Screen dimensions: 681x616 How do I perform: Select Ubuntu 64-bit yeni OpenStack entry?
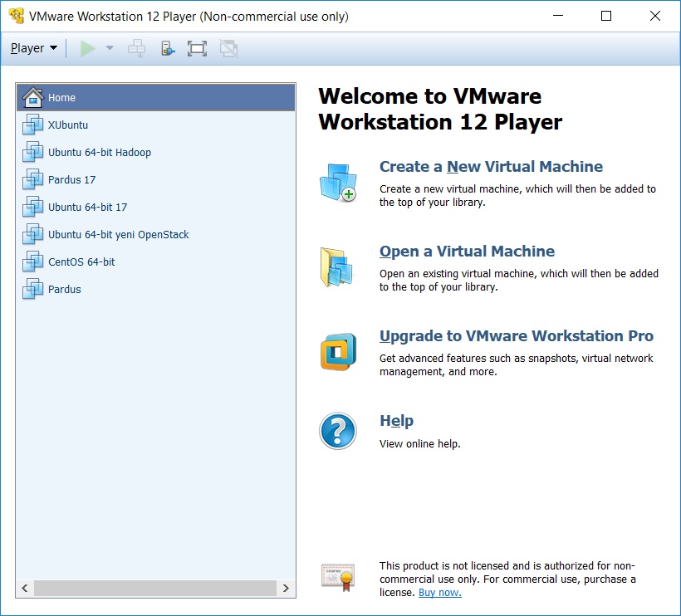pyautogui.click(x=155, y=234)
